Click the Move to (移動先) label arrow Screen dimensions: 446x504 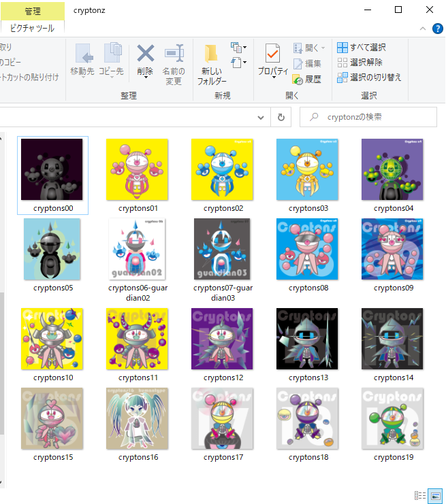[83, 77]
